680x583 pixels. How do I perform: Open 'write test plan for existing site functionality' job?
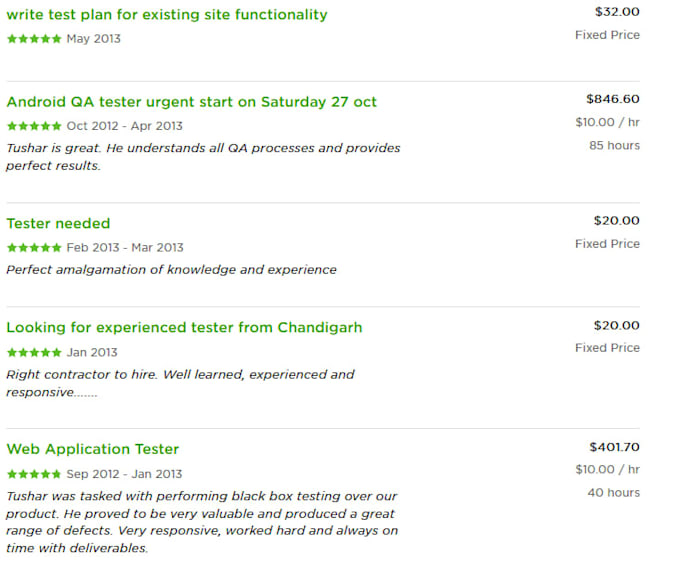click(166, 15)
